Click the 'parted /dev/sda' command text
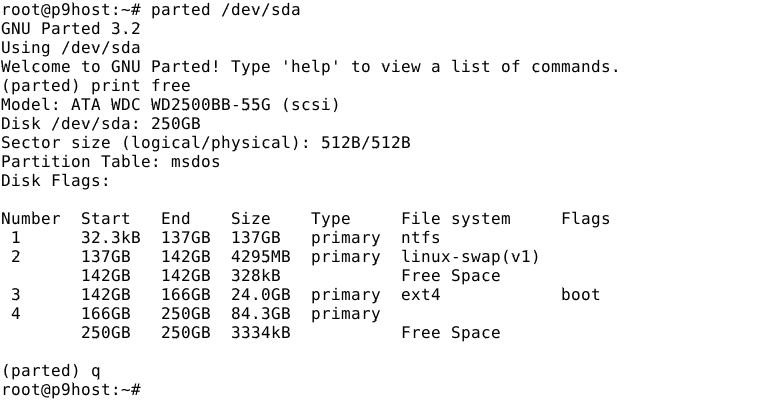 point(225,10)
